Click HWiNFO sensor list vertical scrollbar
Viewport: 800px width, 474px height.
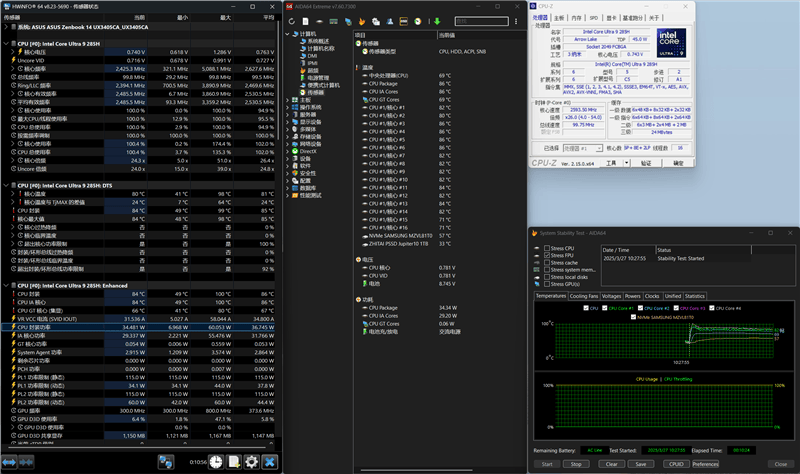coord(278,82)
